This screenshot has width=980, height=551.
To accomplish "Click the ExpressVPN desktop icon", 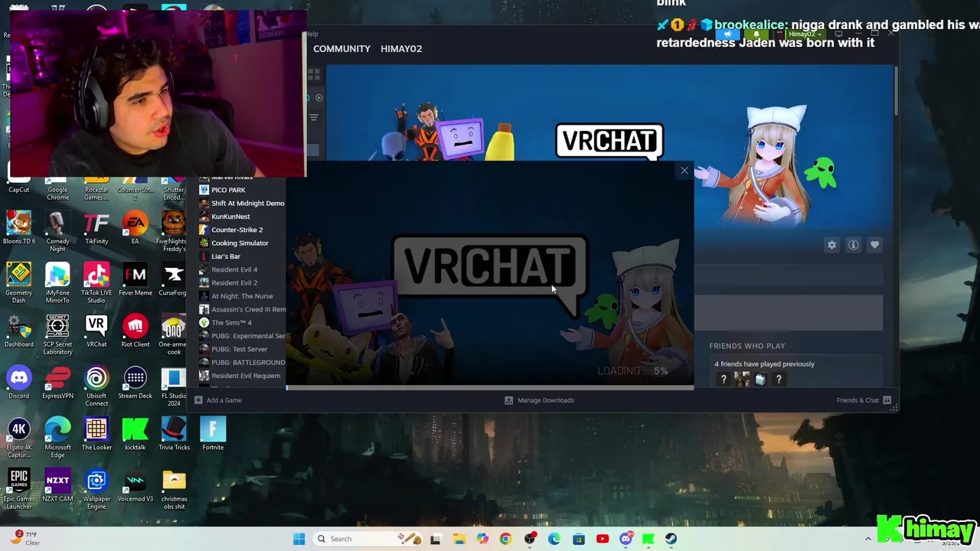I will (57, 383).
